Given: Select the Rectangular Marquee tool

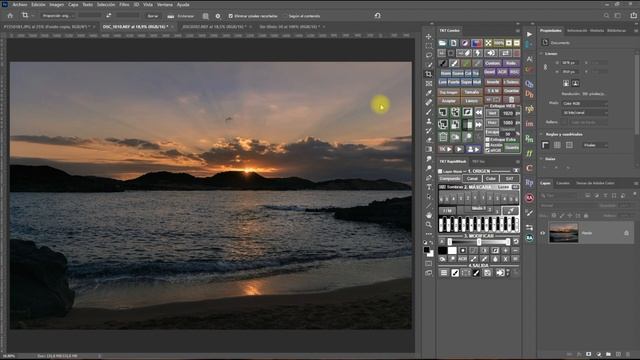Looking at the screenshot, I should point(429,46).
